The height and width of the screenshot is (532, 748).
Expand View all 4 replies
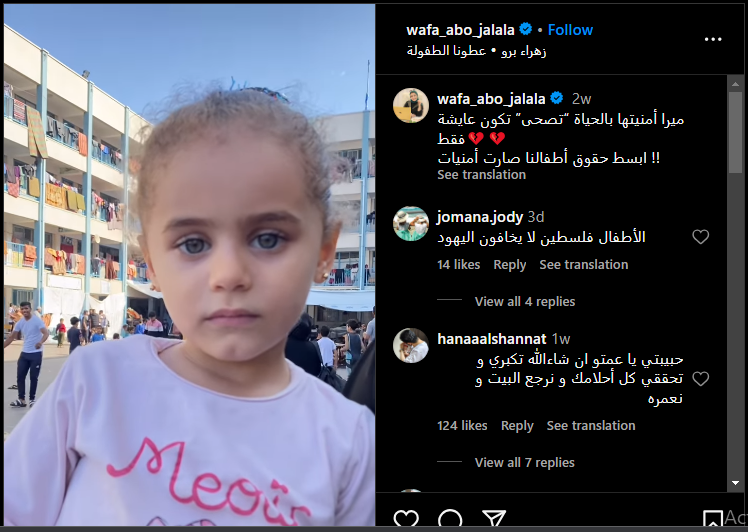525,302
